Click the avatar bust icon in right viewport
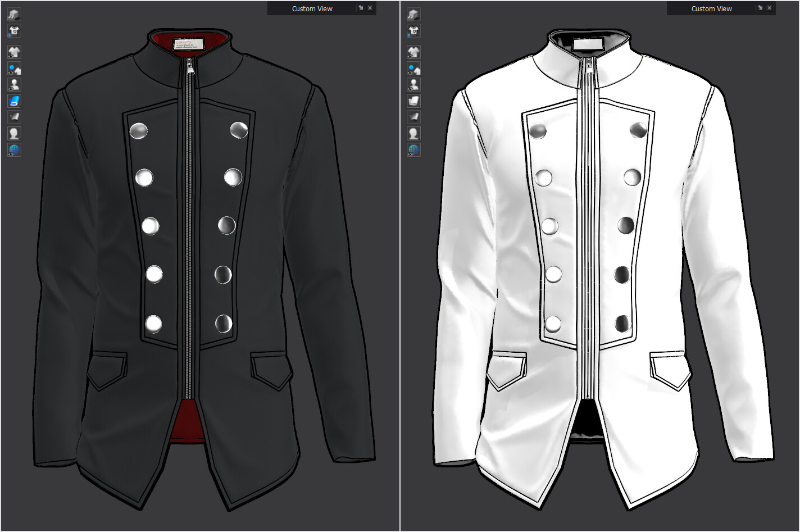Screen dimensions: 800x532 [x=413, y=133]
